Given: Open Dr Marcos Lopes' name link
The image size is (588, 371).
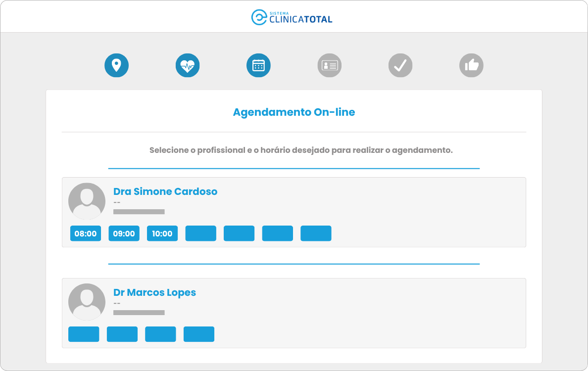Looking at the screenshot, I should 154,292.
